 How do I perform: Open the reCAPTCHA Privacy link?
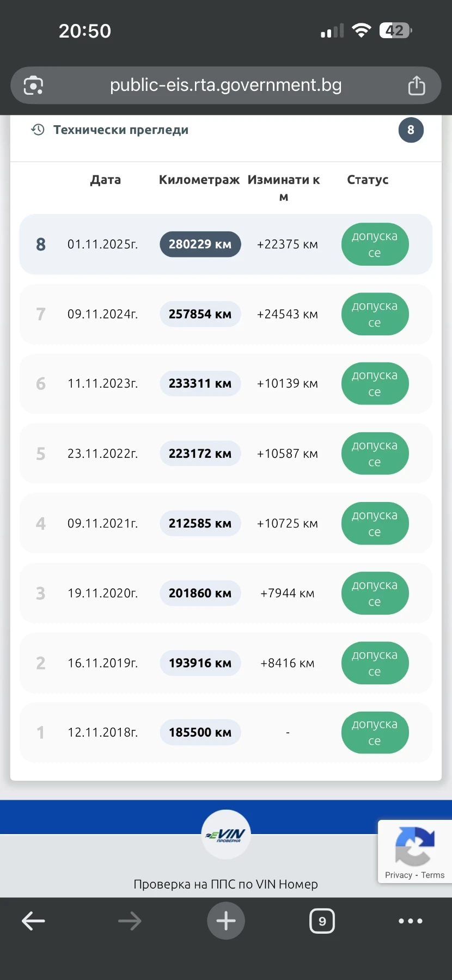click(x=398, y=875)
